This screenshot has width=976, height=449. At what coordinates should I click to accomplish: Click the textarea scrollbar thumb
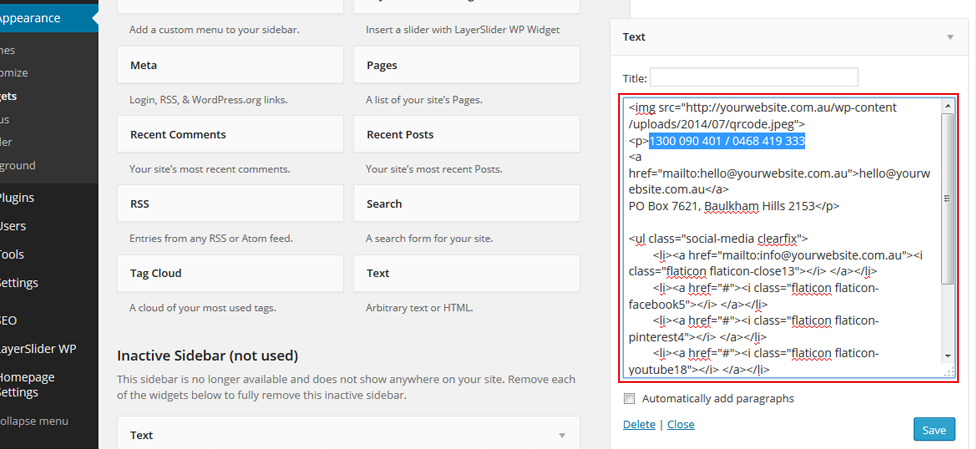click(948, 198)
